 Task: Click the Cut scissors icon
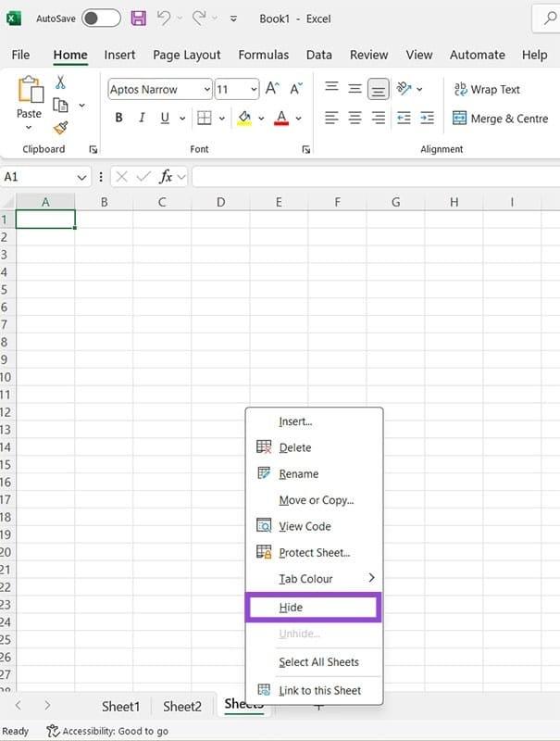(61, 82)
